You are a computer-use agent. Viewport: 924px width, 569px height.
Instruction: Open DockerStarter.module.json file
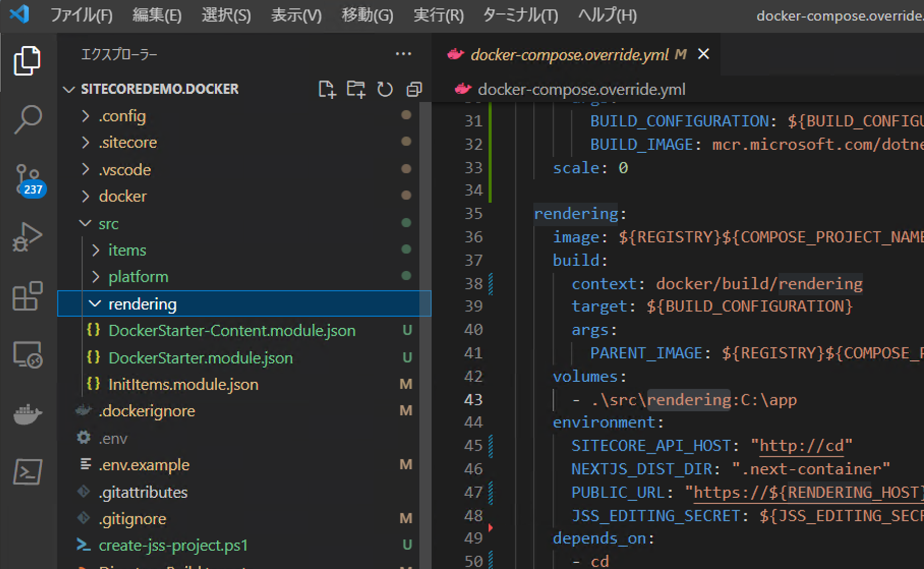pyautogui.click(x=200, y=358)
